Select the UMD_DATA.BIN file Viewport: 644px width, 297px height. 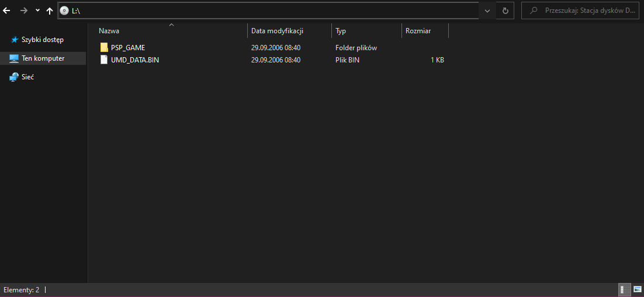(135, 60)
